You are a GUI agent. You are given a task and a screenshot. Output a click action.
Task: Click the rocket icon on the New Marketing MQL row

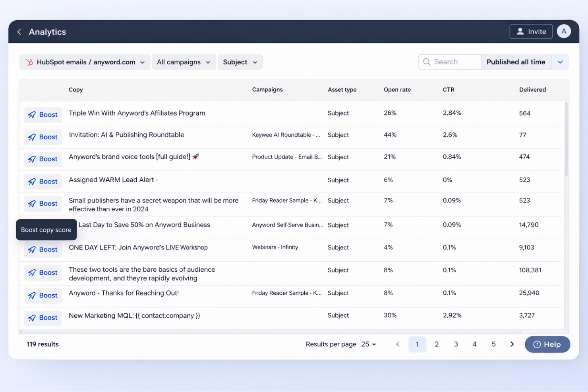click(x=33, y=318)
